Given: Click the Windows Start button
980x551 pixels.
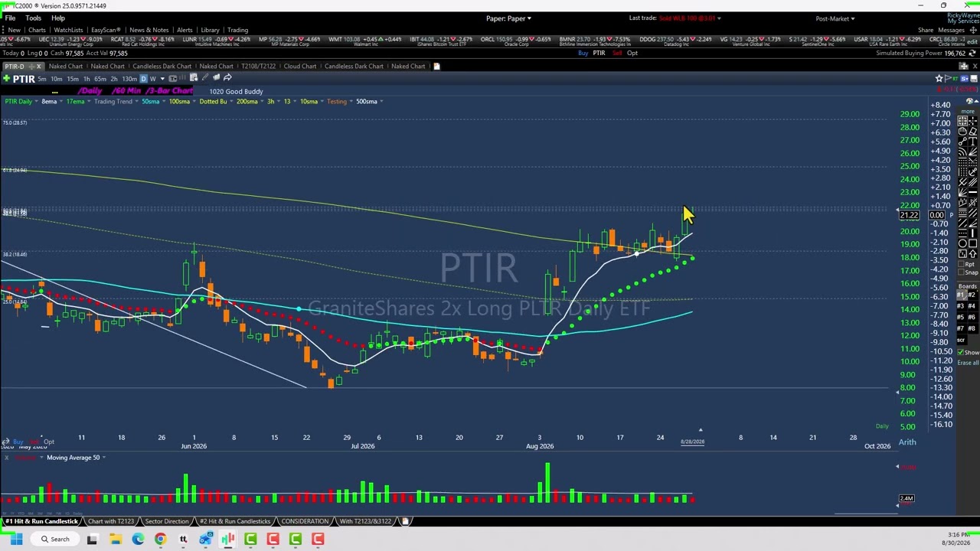Looking at the screenshot, I should [x=16, y=540].
